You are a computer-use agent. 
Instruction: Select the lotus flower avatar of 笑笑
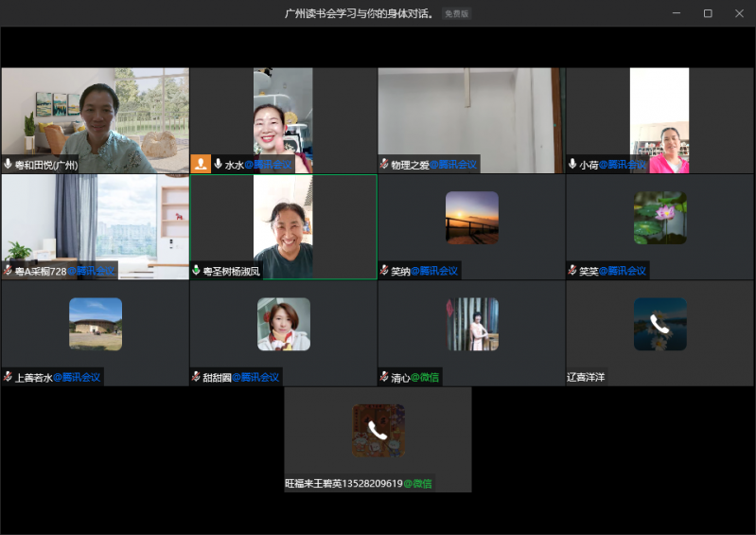[x=659, y=218]
